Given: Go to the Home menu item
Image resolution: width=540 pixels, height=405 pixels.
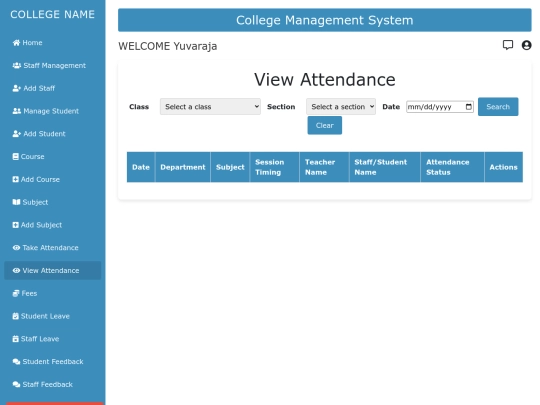Looking at the screenshot, I should (x=32, y=43).
